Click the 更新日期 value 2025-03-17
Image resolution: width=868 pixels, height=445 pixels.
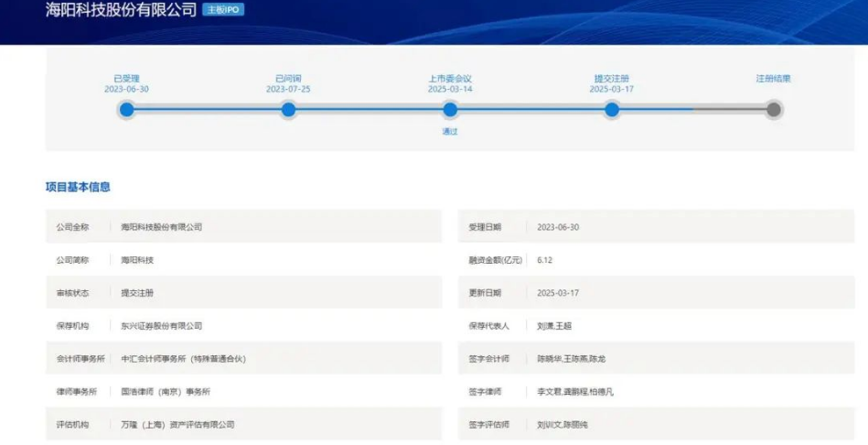558,293
